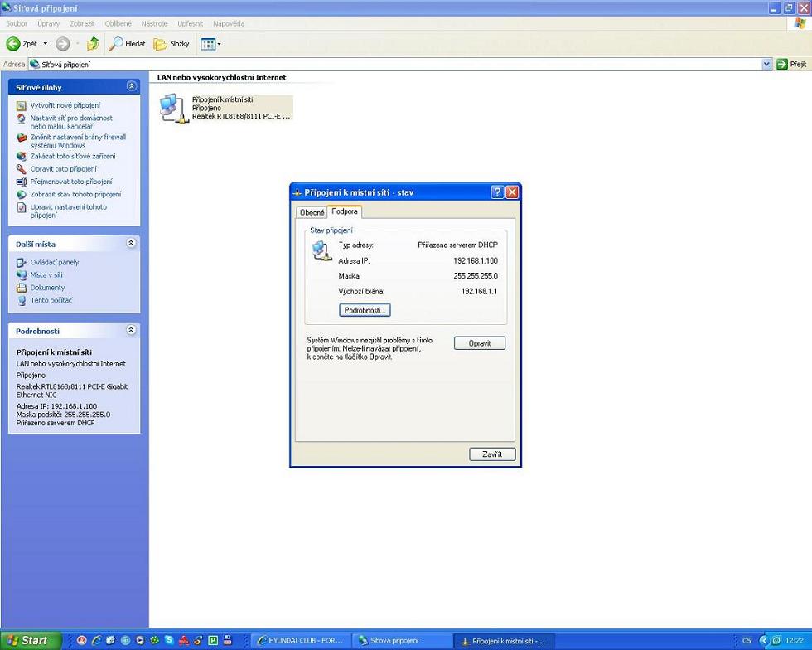Click the green Zpět back arrow
Screen dimensions: 812x650
[13, 44]
